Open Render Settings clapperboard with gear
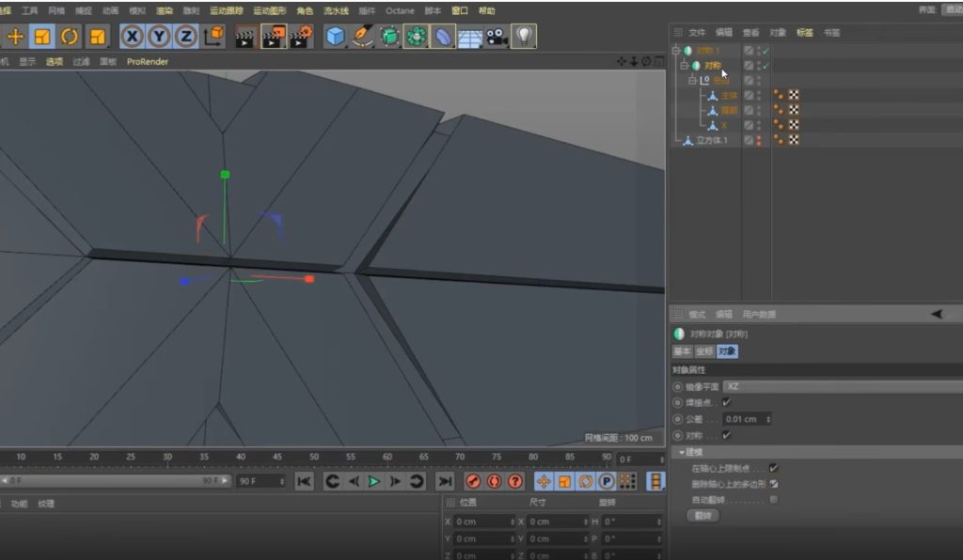This screenshot has height=560, width=963. click(x=302, y=37)
